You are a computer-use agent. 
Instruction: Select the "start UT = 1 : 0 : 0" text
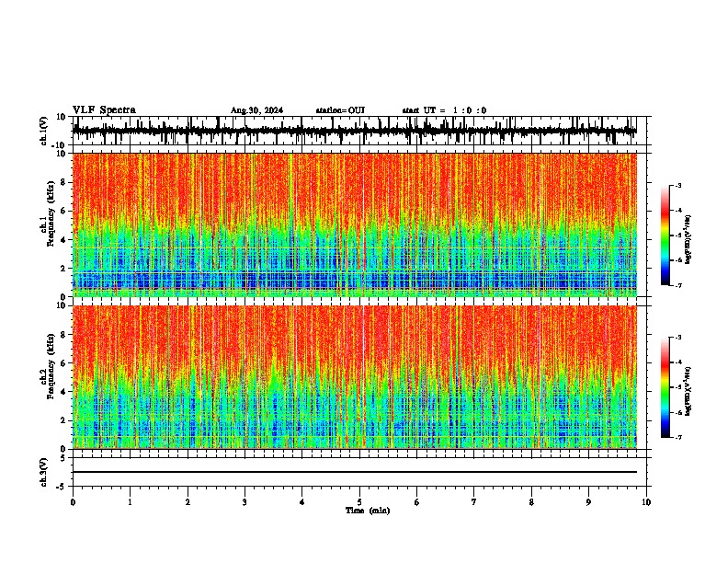click(444, 110)
